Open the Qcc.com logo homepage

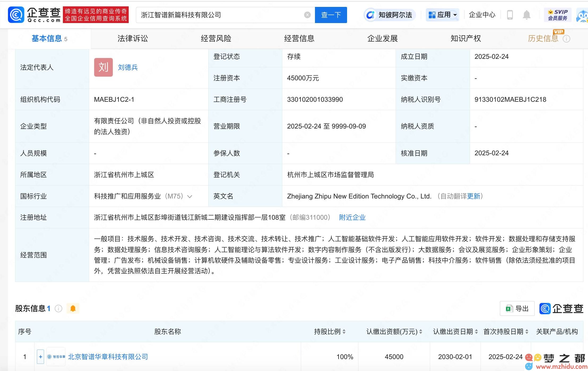pos(34,15)
